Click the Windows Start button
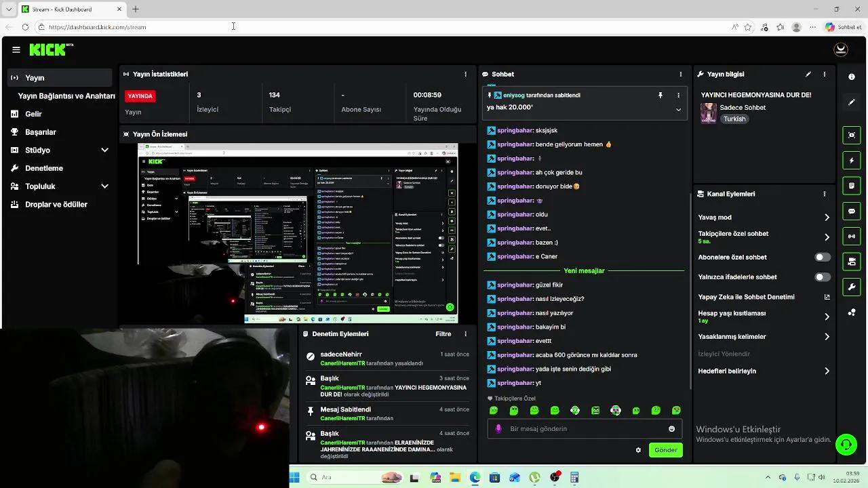Image resolution: width=868 pixels, height=488 pixels. coord(295,478)
